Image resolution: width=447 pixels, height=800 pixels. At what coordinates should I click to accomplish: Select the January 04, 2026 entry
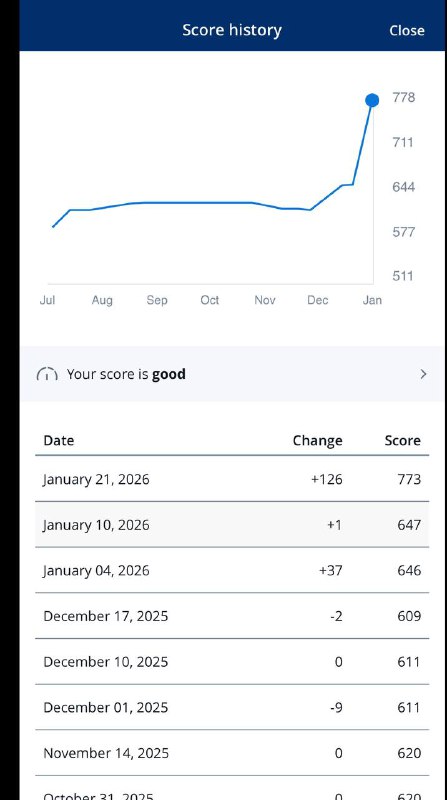tap(232, 570)
